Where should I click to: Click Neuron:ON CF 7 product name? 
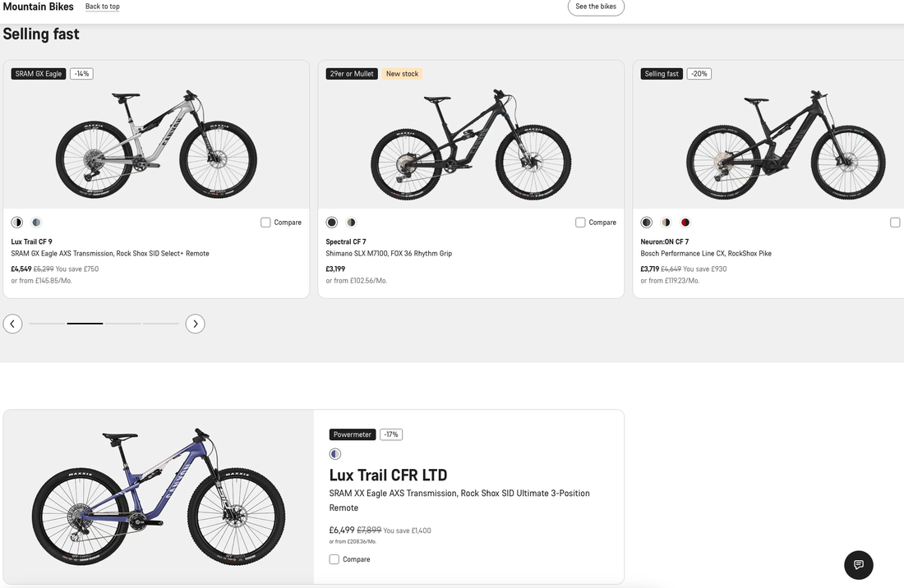664,241
